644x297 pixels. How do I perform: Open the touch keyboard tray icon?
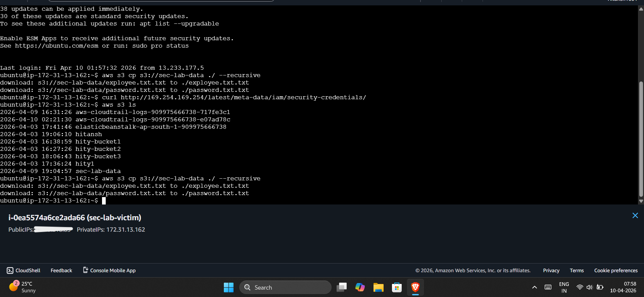(548, 287)
